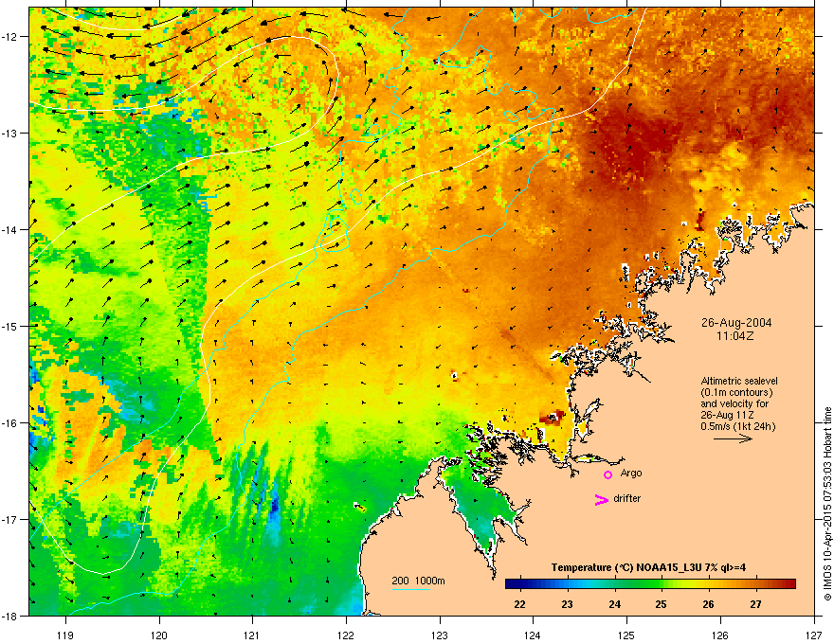Click the 'Argo' legend label
Screen dimensions: 834x644
click(x=631, y=473)
